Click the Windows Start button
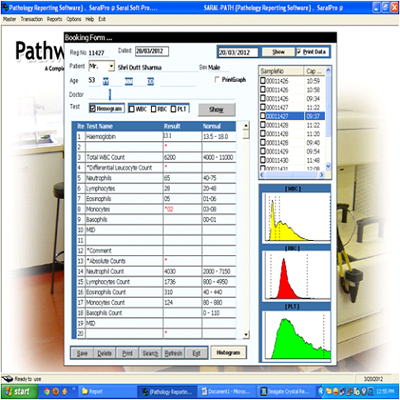This screenshot has height=400, width=400. pos(19,391)
